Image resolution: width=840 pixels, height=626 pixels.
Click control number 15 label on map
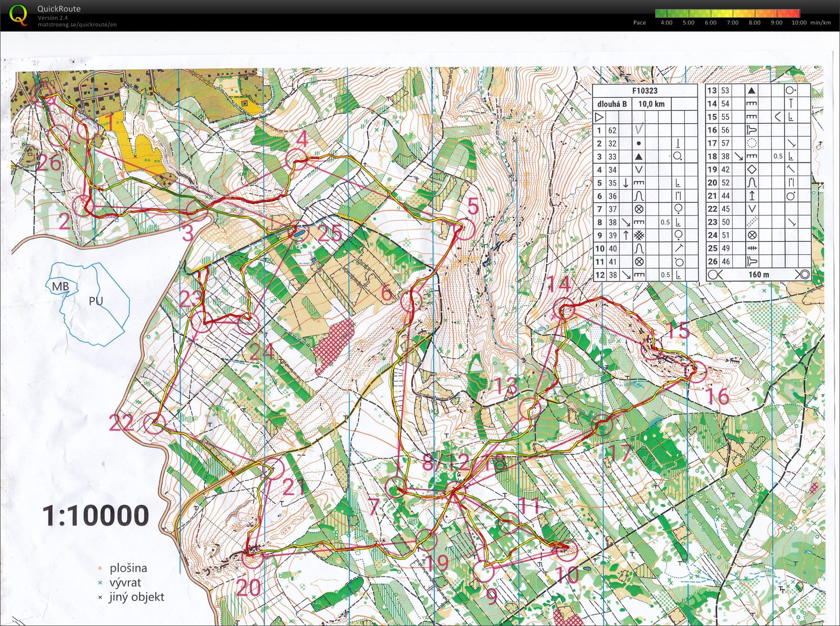[x=677, y=330]
